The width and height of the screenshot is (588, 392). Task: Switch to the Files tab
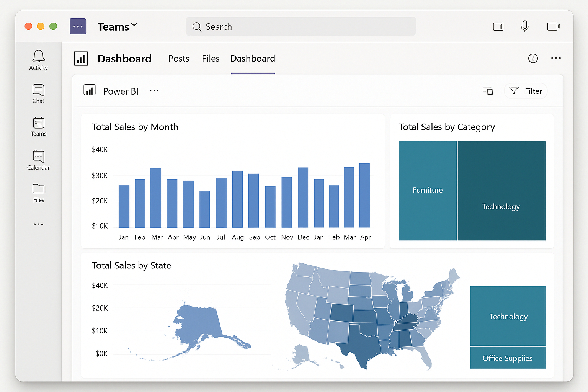(211, 59)
